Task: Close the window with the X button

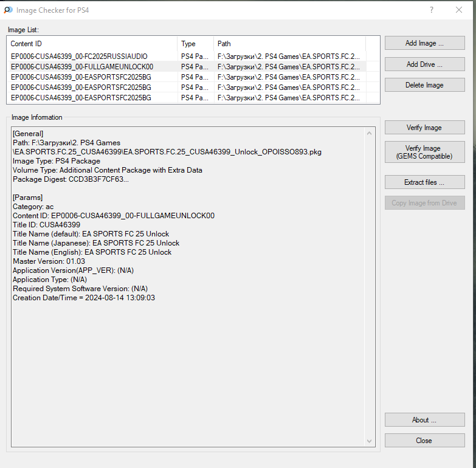Action: [x=459, y=10]
